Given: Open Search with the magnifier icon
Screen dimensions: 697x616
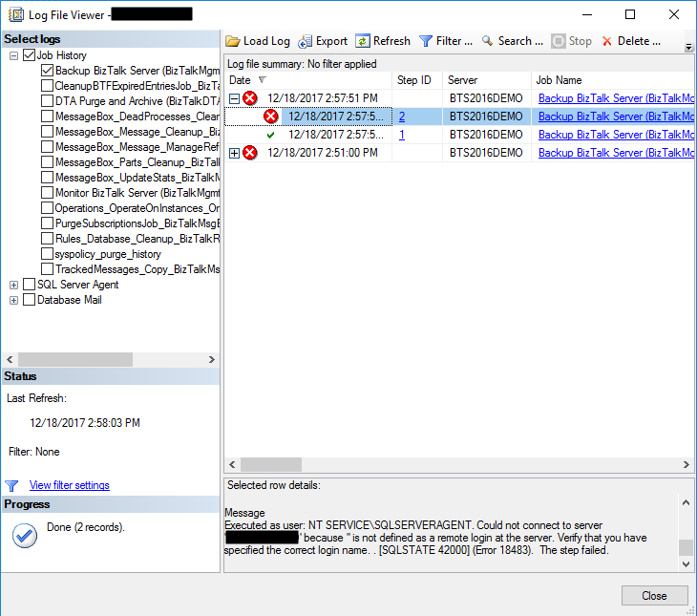Looking at the screenshot, I should pyautogui.click(x=487, y=41).
